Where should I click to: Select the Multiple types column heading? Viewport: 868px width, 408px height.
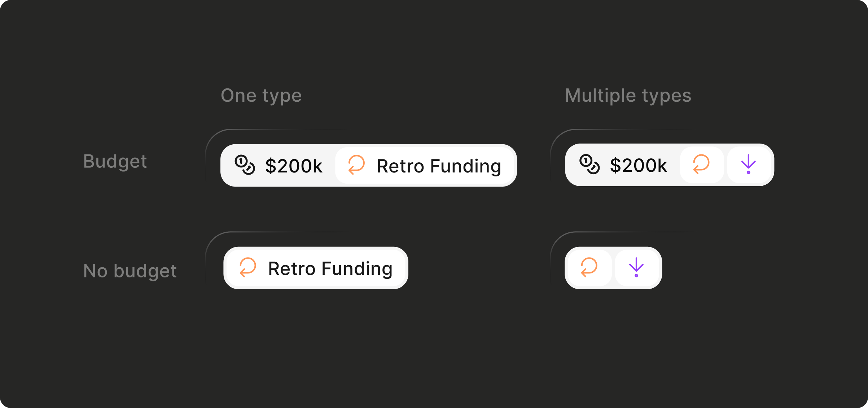(x=628, y=96)
